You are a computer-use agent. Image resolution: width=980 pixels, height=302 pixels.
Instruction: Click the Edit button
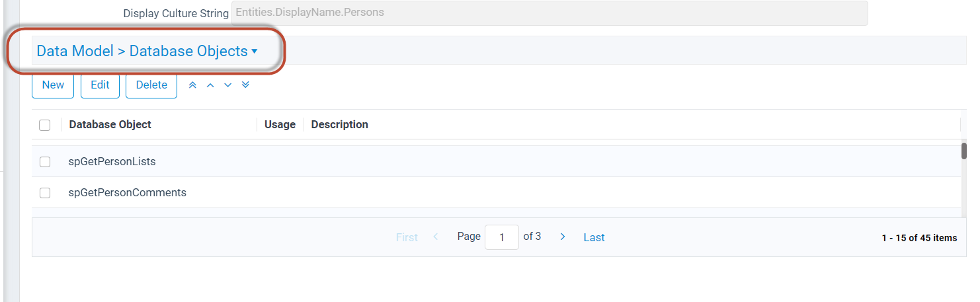pyautogui.click(x=100, y=85)
